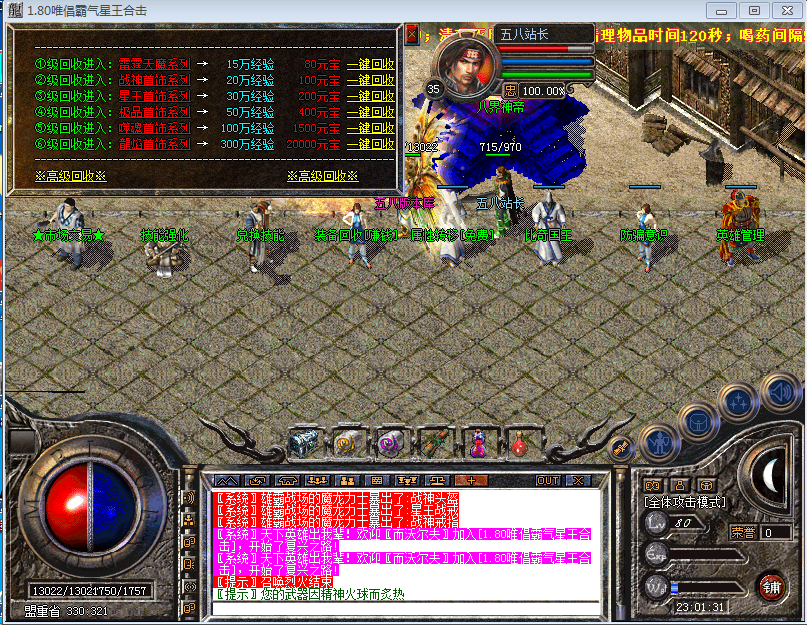807x625 pixels.
Task: Click the pot-shaped icon above attack mode
Action: (706, 485)
